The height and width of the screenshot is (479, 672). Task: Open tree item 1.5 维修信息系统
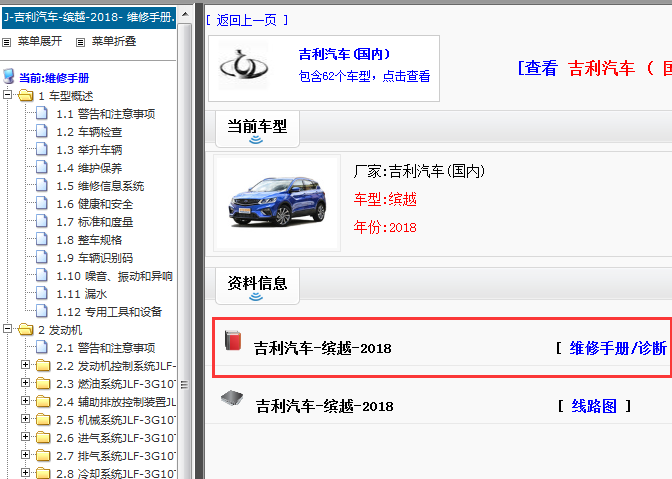point(100,186)
